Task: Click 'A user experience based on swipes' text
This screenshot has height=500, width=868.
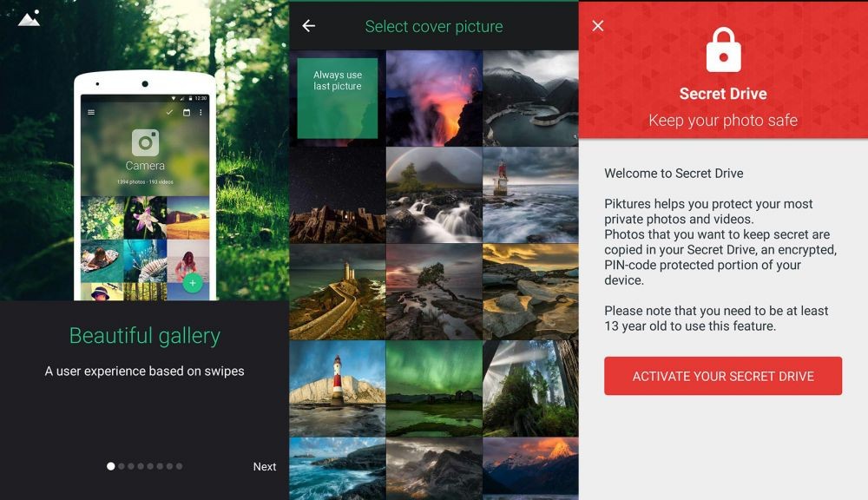Action: click(x=144, y=371)
